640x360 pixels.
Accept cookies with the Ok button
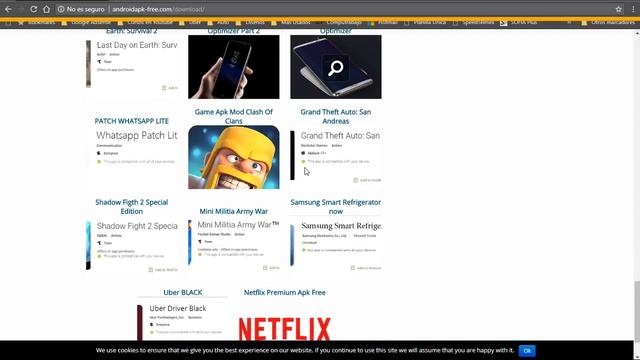pyautogui.click(x=527, y=351)
